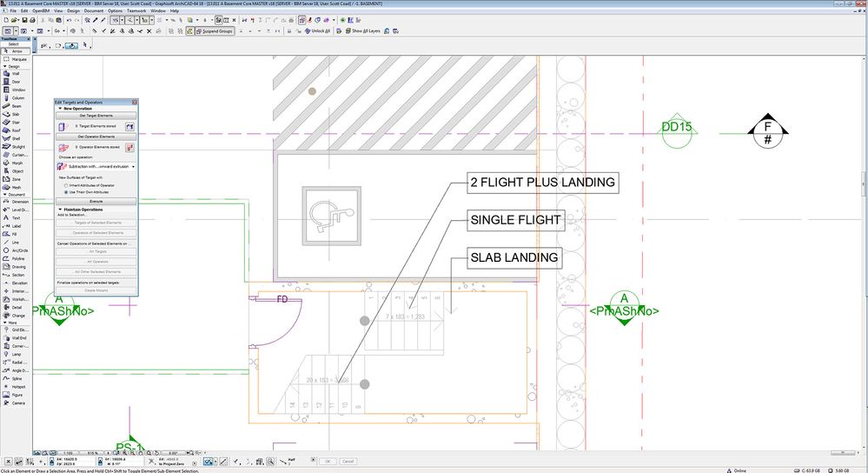868x473 pixels.
Task: Select the Stair tool
Action: tap(16, 122)
